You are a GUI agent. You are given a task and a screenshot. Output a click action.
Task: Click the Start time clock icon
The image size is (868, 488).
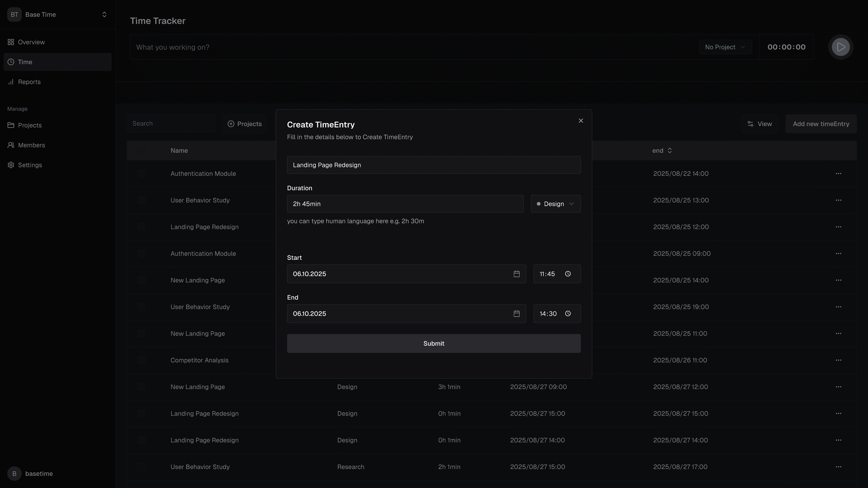point(568,274)
